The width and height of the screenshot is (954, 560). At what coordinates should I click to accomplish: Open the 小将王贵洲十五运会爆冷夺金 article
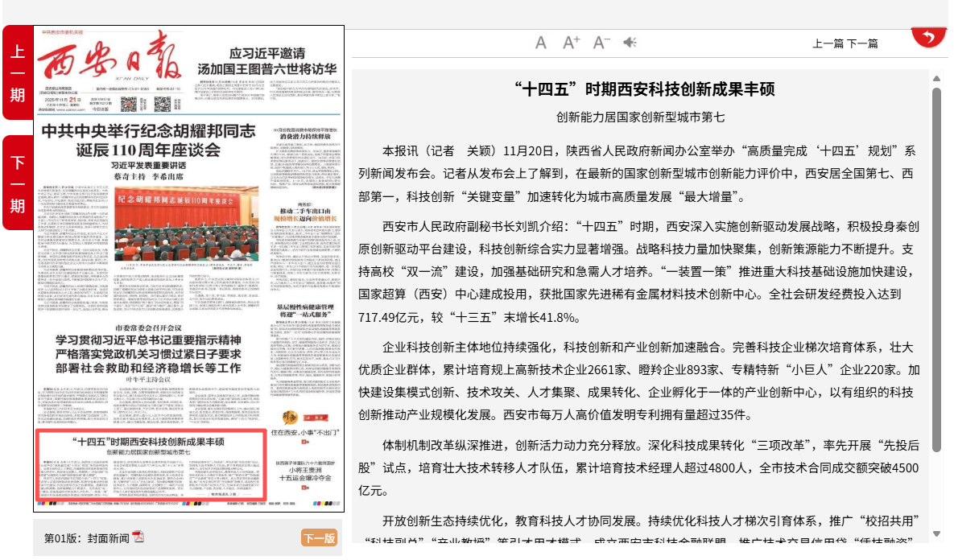(306, 473)
